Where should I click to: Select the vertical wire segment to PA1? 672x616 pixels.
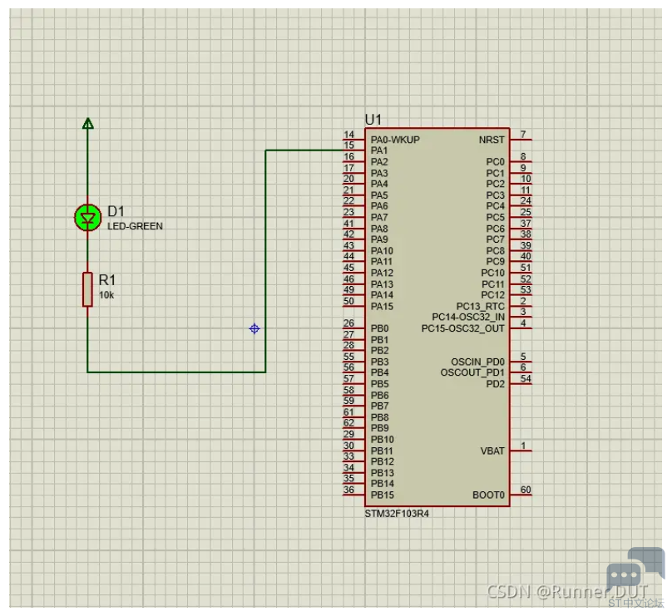(265, 261)
